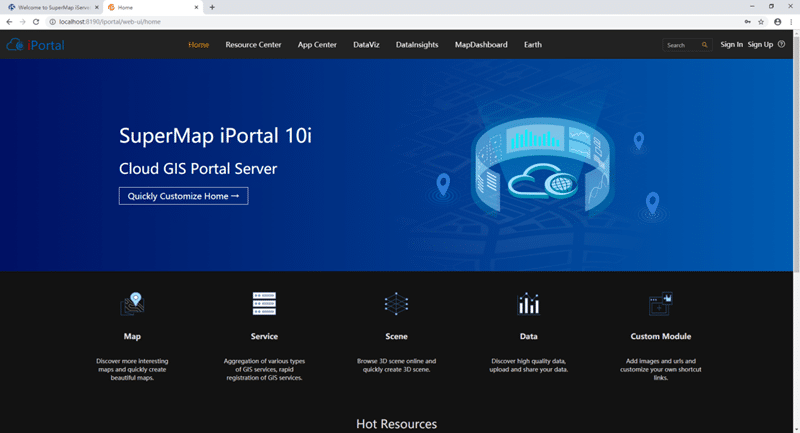Image resolution: width=800 pixels, height=433 pixels.
Task: Reload the page
Action: [x=36, y=21]
